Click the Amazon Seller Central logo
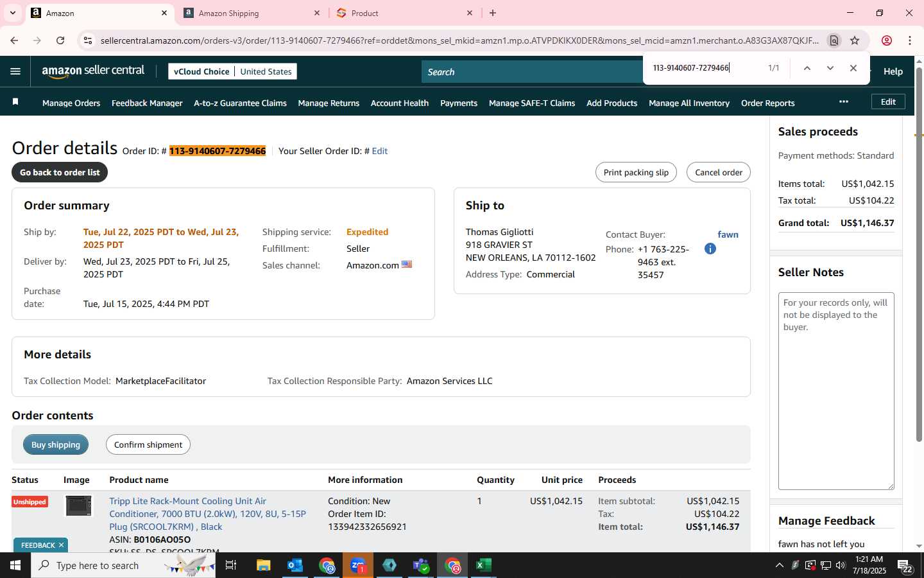The width and height of the screenshot is (924, 578). (x=93, y=71)
